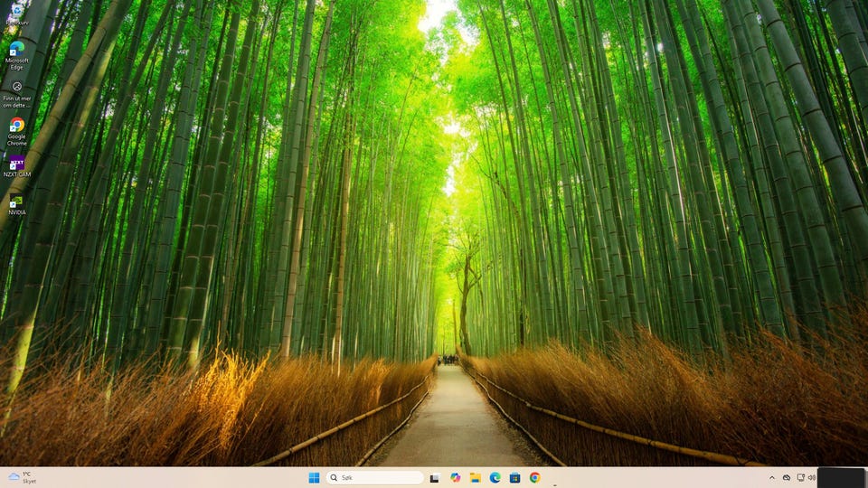Click the OneDrive cloud tray icon
Viewport: 868px width, 488px height.
[x=787, y=477]
